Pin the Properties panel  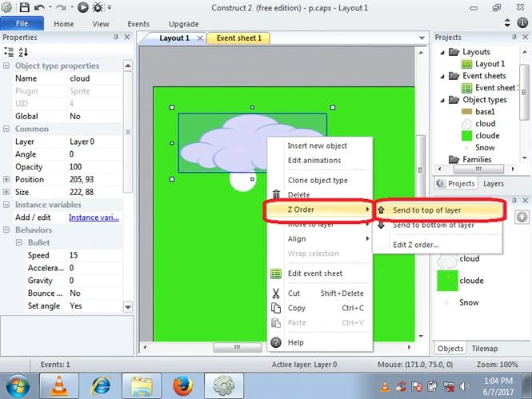point(116,37)
